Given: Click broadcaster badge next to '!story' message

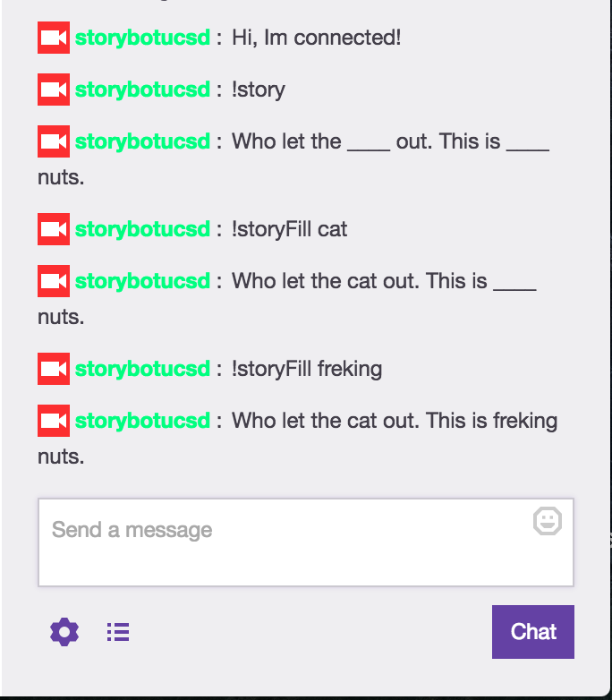Looking at the screenshot, I should point(54,90).
